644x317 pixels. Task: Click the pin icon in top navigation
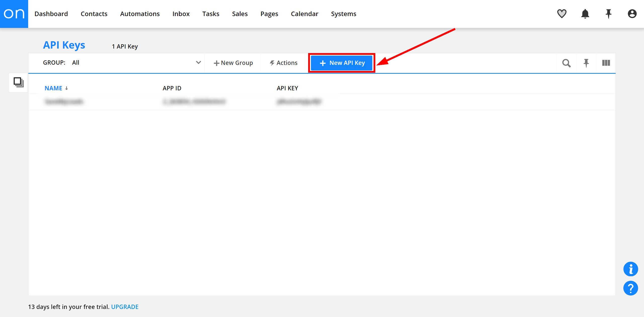coord(609,14)
